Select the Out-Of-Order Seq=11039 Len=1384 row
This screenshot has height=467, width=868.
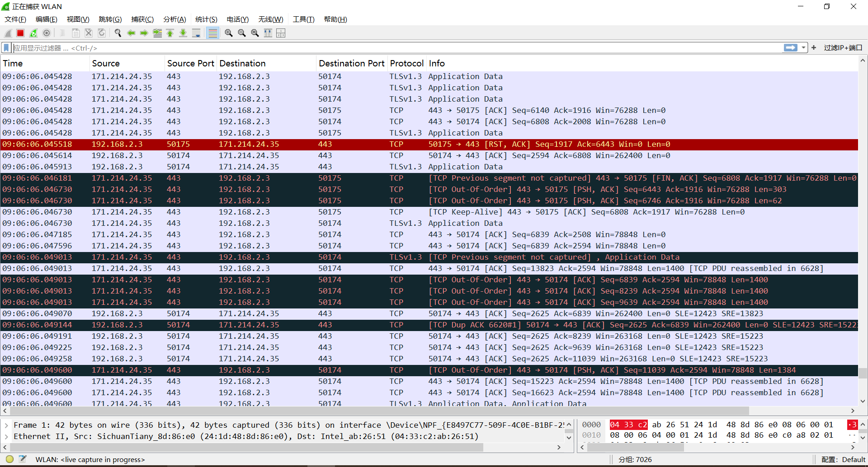(429, 370)
